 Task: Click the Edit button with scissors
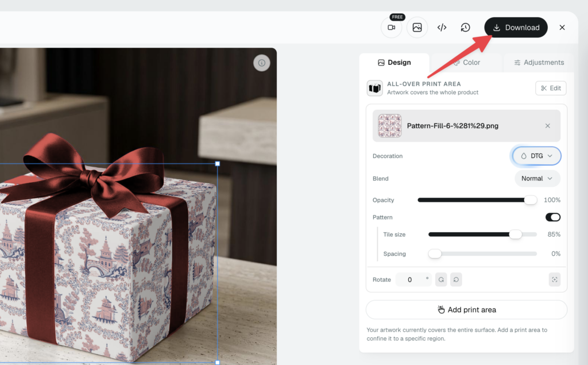point(551,89)
